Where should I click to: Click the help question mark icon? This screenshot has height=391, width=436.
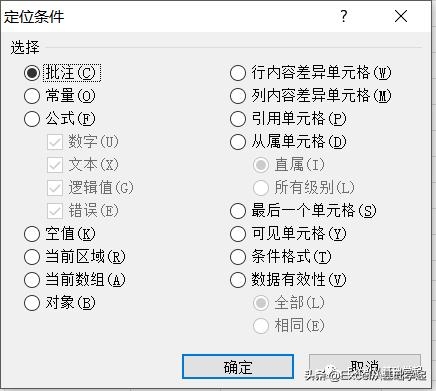[x=344, y=16]
